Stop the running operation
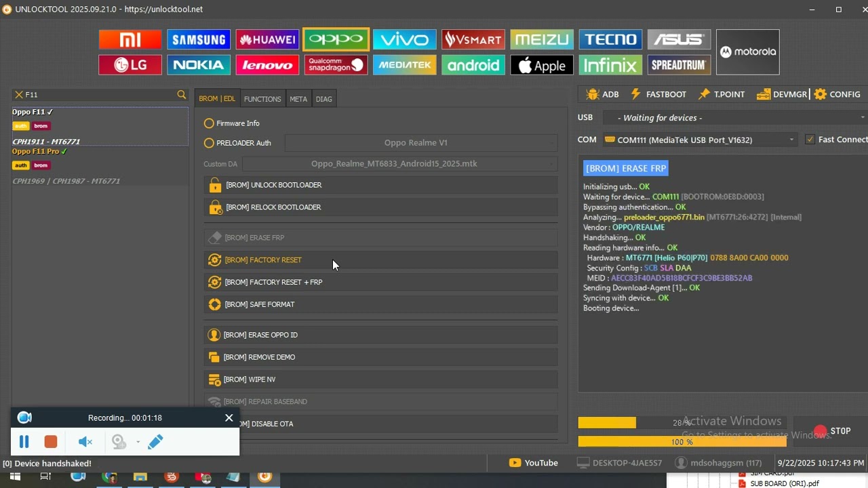The height and width of the screenshot is (488, 868). [832, 431]
